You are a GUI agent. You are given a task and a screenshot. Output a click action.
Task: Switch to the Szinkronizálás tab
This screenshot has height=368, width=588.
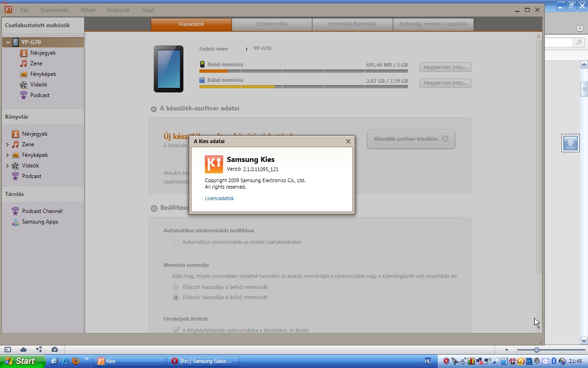pos(272,24)
